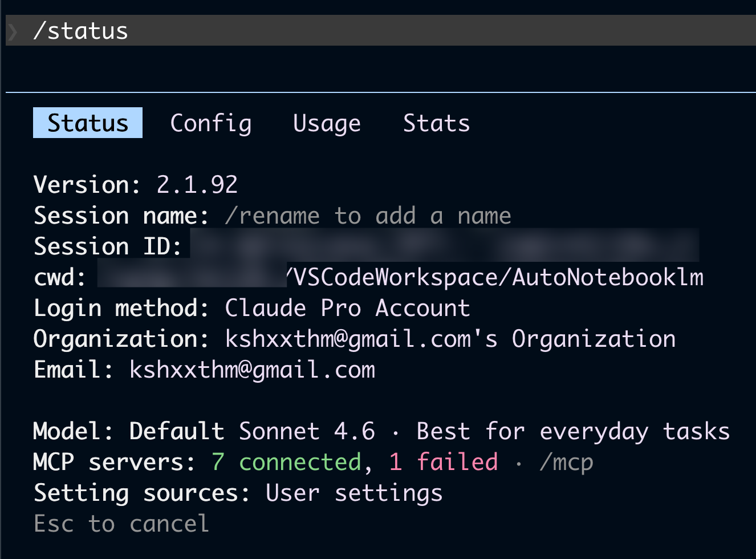Click "Best for everyday tasks" description
756x559 pixels.
click(573, 431)
